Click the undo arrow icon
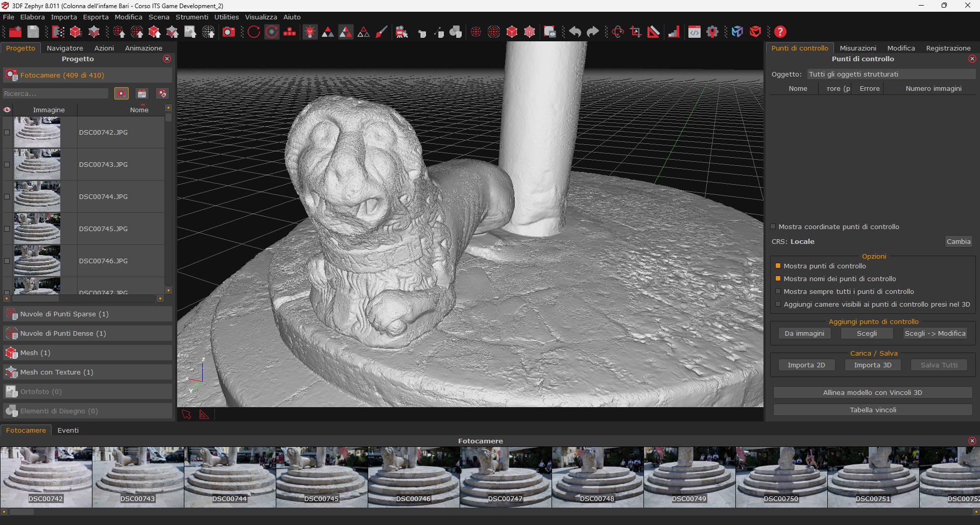Viewport: 980px width, 525px height. click(575, 32)
